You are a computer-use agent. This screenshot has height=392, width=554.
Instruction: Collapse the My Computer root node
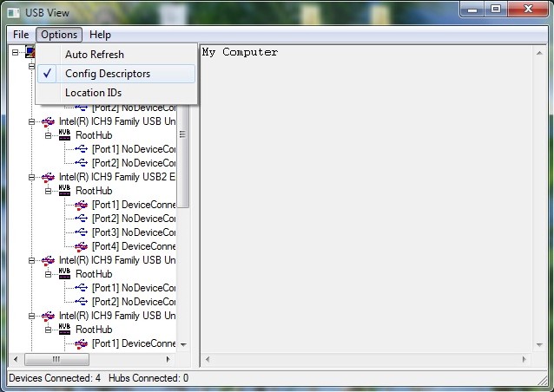[15, 52]
